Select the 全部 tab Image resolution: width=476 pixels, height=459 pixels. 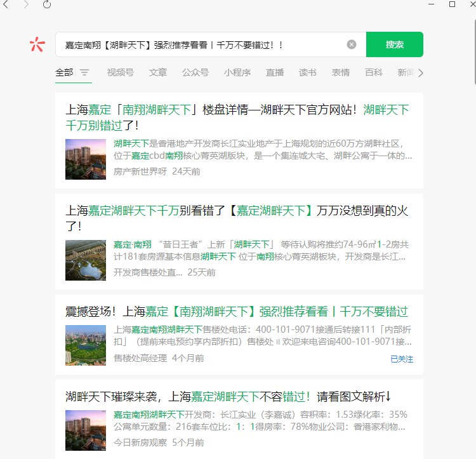click(x=64, y=72)
